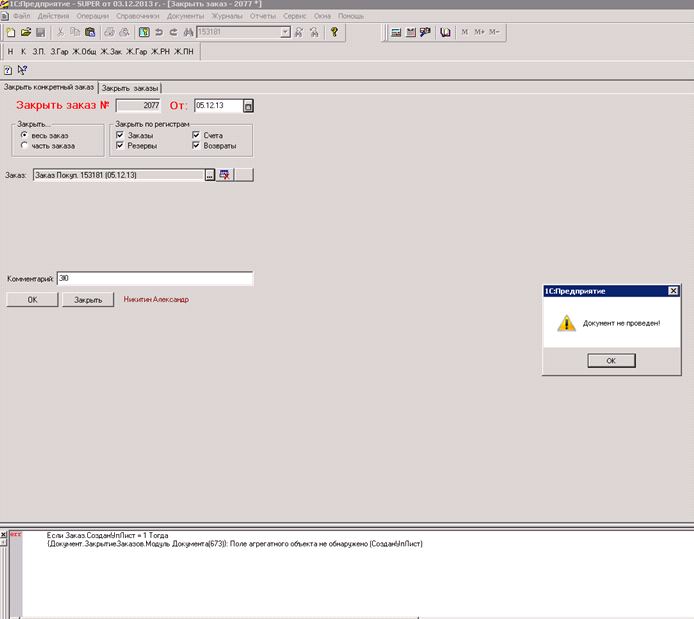Screen dimensions: 694x619
Task: Click the ellipsis button to choose Заказ
Action: coord(210,175)
